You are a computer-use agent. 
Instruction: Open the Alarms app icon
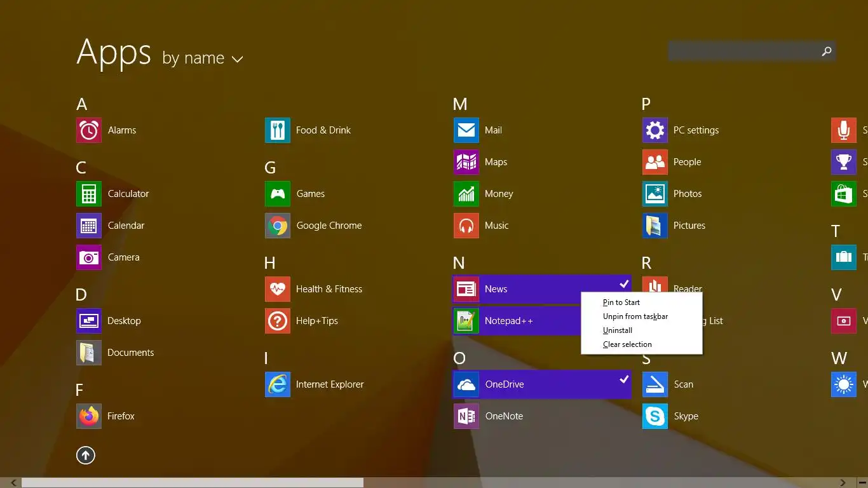(89, 130)
